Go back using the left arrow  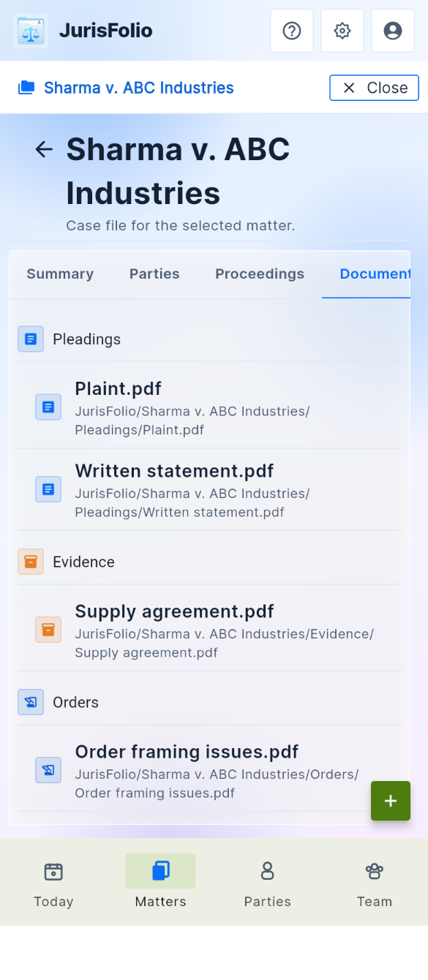(44, 149)
